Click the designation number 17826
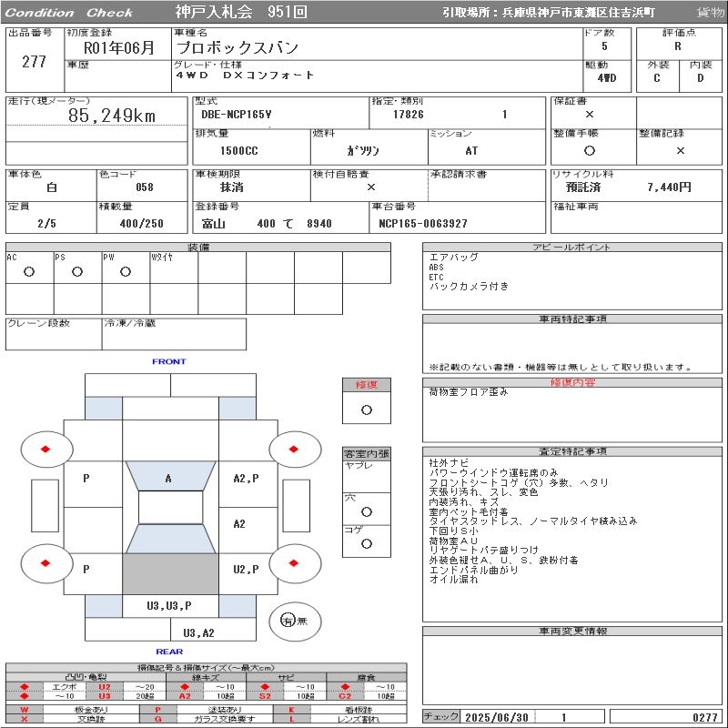728x728 pixels. point(409,115)
